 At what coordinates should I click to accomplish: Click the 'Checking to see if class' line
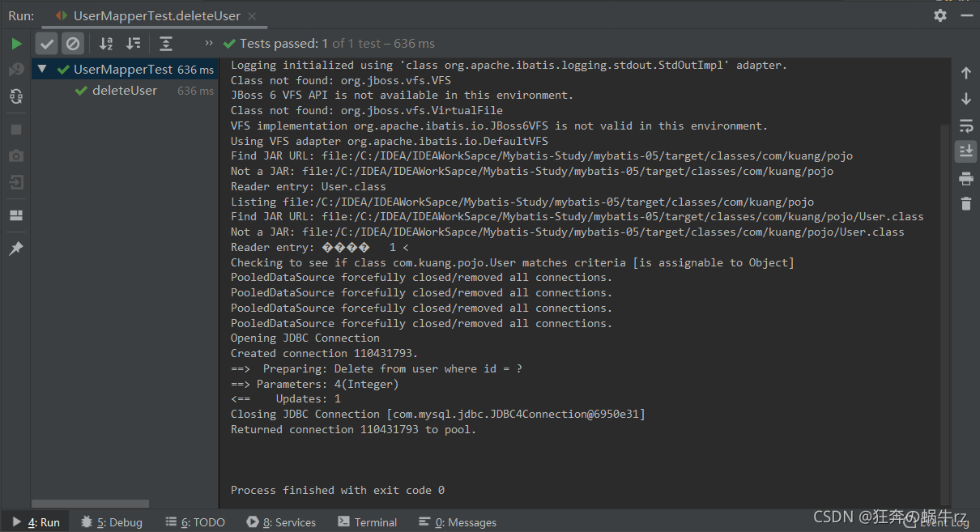pyautogui.click(x=513, y=262)
